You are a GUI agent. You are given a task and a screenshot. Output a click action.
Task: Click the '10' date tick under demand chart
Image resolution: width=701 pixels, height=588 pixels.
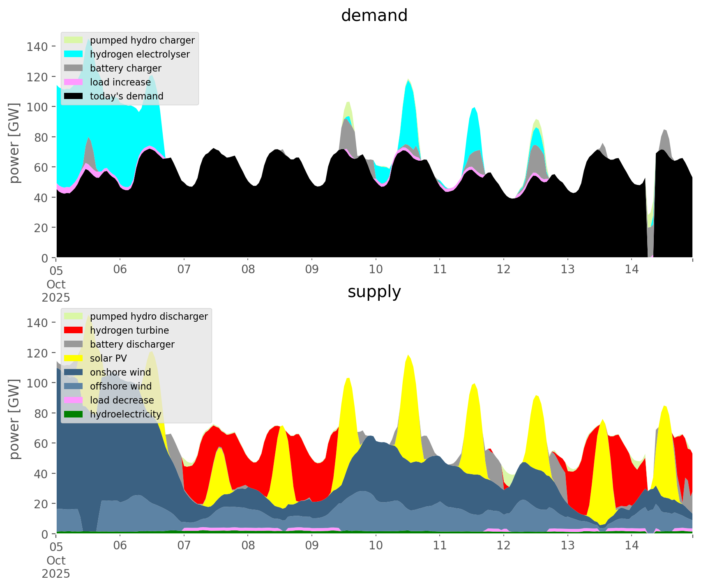click(376, 270)
